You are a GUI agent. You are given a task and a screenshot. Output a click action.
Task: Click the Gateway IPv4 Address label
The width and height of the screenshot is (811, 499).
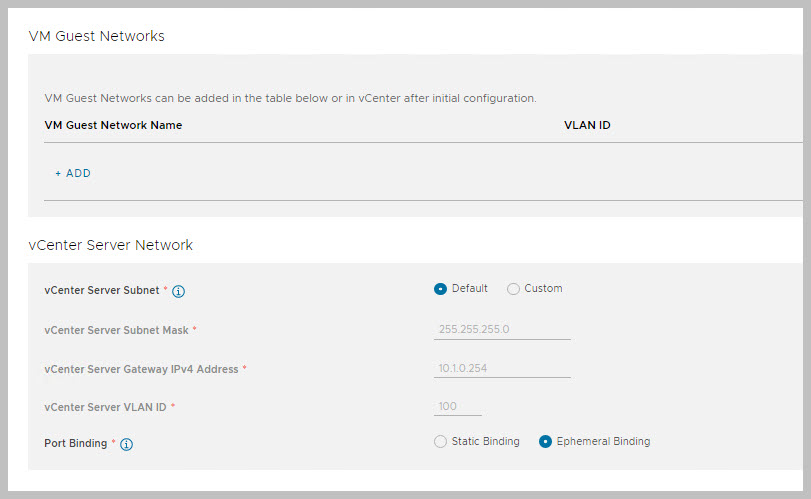click(x=141, y=369)
